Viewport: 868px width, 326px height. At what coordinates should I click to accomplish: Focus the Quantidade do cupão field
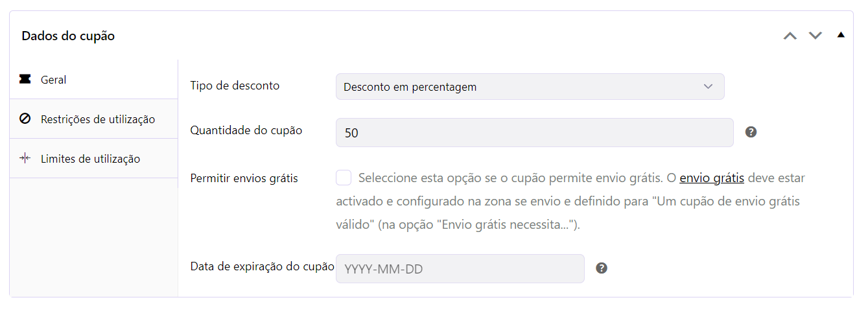pos(534,132)
